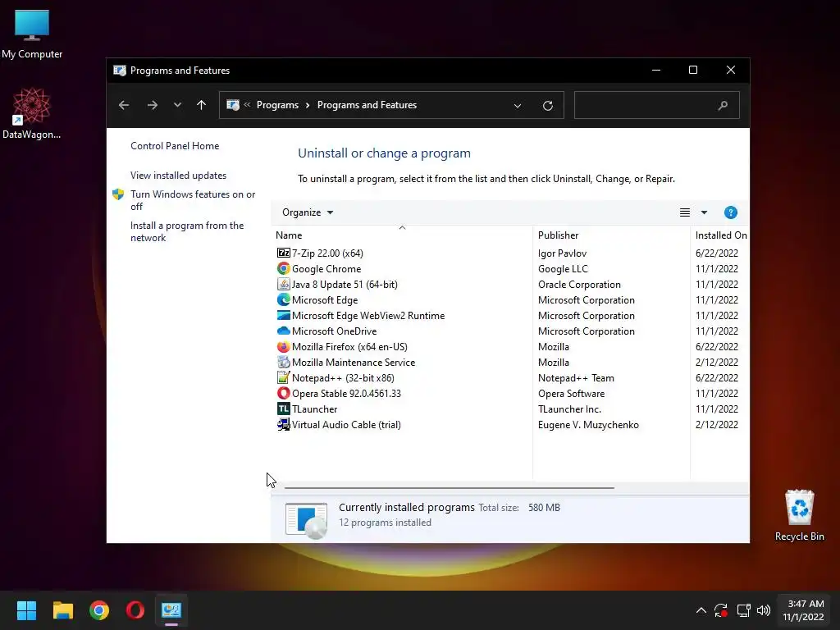Click the Programs breadcrumb
This screenshot has height=630, width=840.
pos(277,105)
